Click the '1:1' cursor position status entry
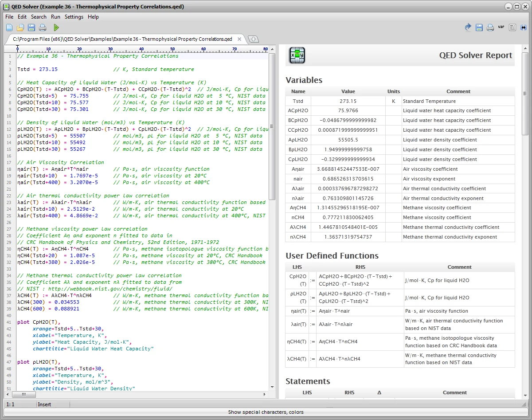The height and width of the screenshot is (420, 532). click(10, 404)
